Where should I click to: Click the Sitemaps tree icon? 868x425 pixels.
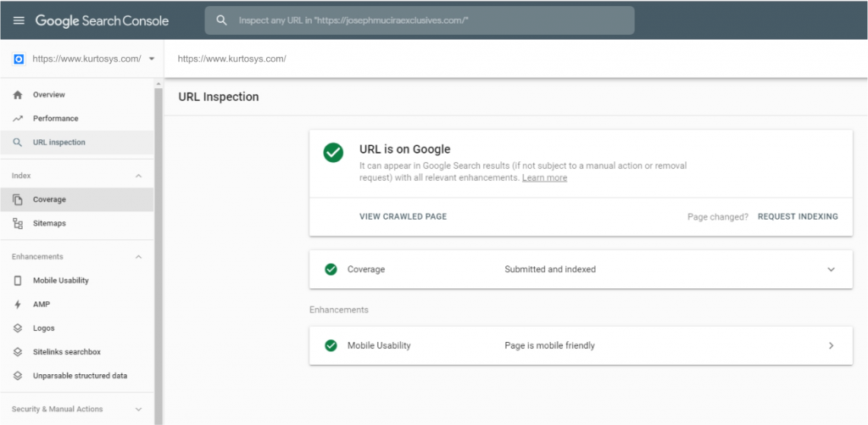pos(18,223)
